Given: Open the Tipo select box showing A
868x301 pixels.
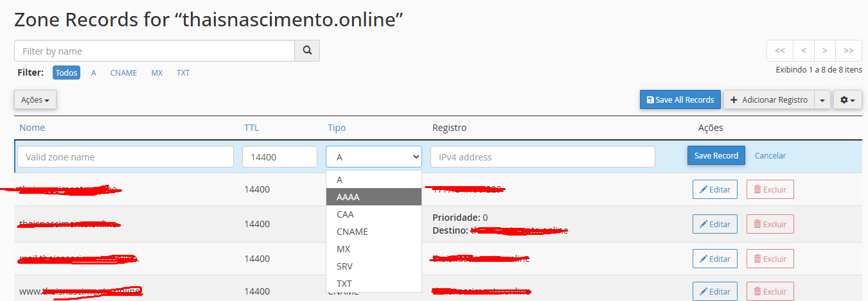Looking at the screenshot, I should pyautogui.click(x=374, y=157).
